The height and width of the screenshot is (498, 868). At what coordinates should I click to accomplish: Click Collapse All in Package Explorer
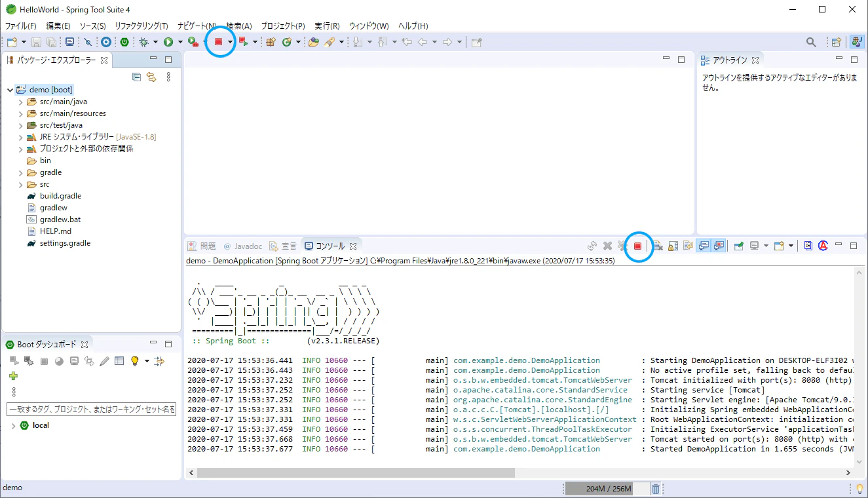[x=136, y=77]
